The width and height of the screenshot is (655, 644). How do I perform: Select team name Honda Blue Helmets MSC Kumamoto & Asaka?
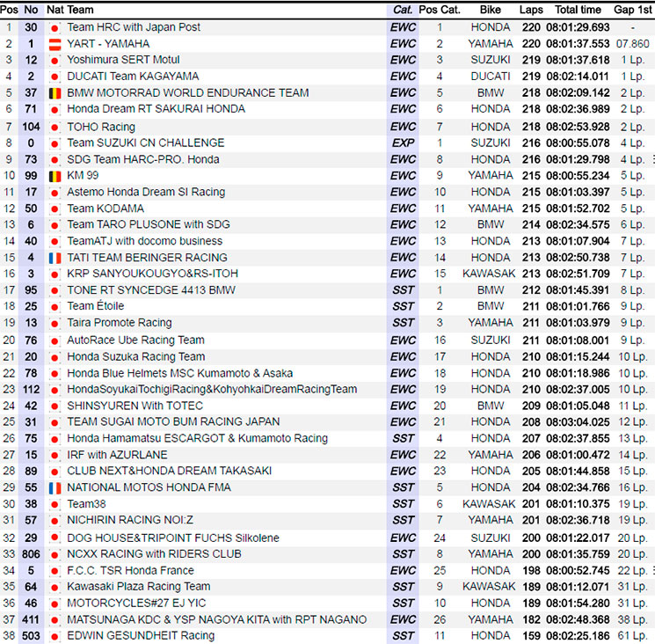click(x=180, y=374)
